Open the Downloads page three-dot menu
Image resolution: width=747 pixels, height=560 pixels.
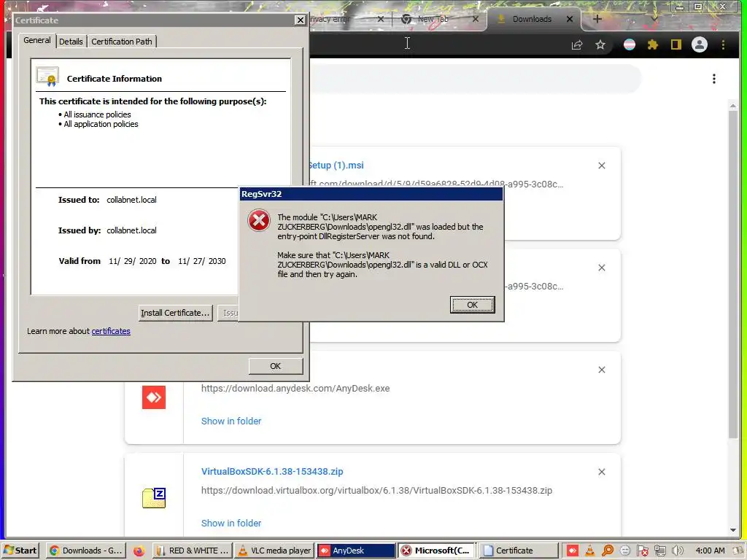tap(713, 79)
